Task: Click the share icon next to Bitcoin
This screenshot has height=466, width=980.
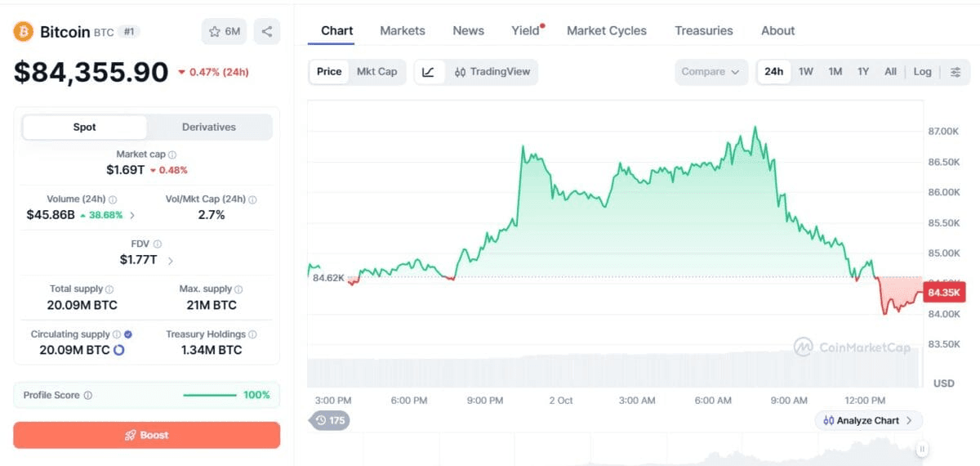Action: tap(267, 32)
